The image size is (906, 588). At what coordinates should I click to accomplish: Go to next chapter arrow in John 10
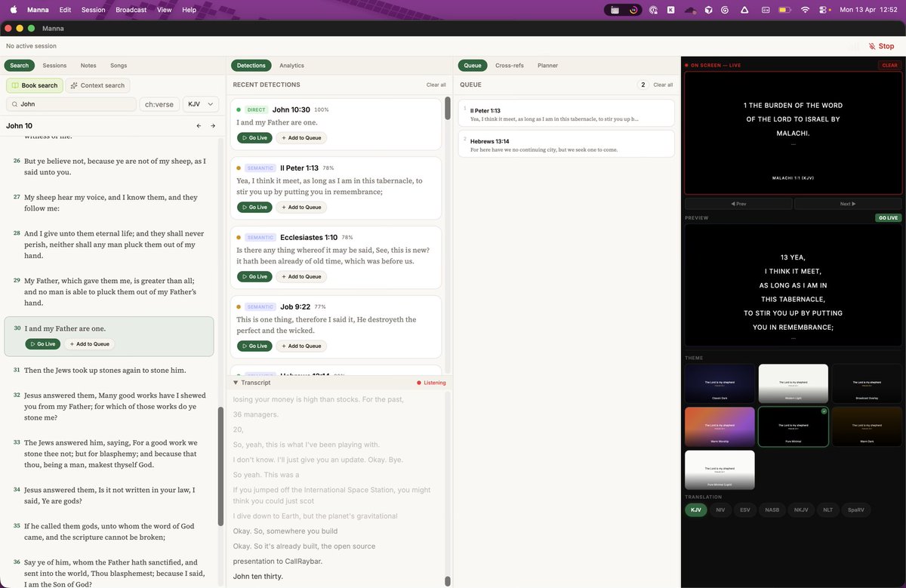click(213, 126)
